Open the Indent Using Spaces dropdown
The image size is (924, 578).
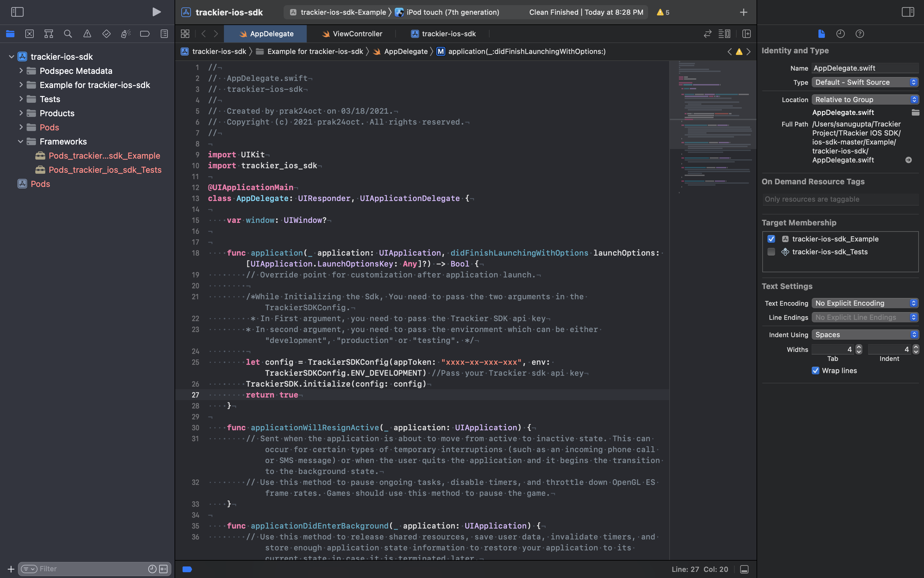(865, 335)
